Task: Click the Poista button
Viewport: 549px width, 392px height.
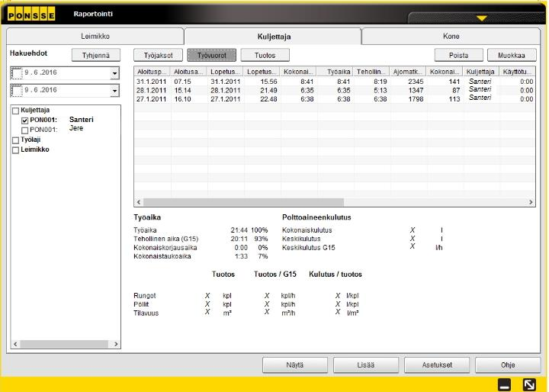Action: (x=459, y=56)
